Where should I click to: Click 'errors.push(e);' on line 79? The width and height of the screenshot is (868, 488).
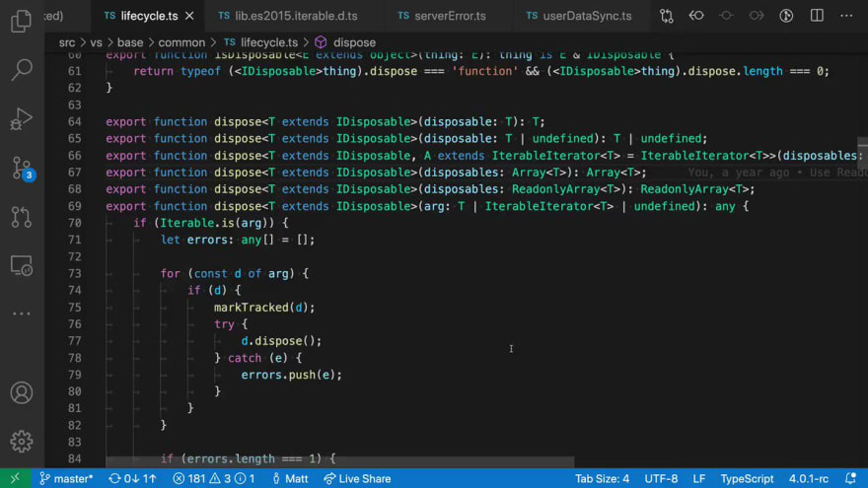click(x=291, y=376)
